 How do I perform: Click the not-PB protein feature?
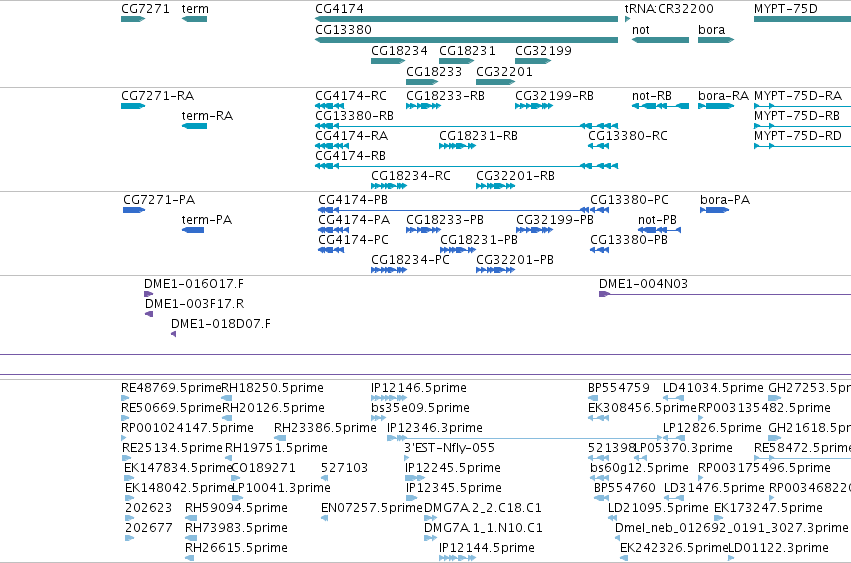click(659, 230)
